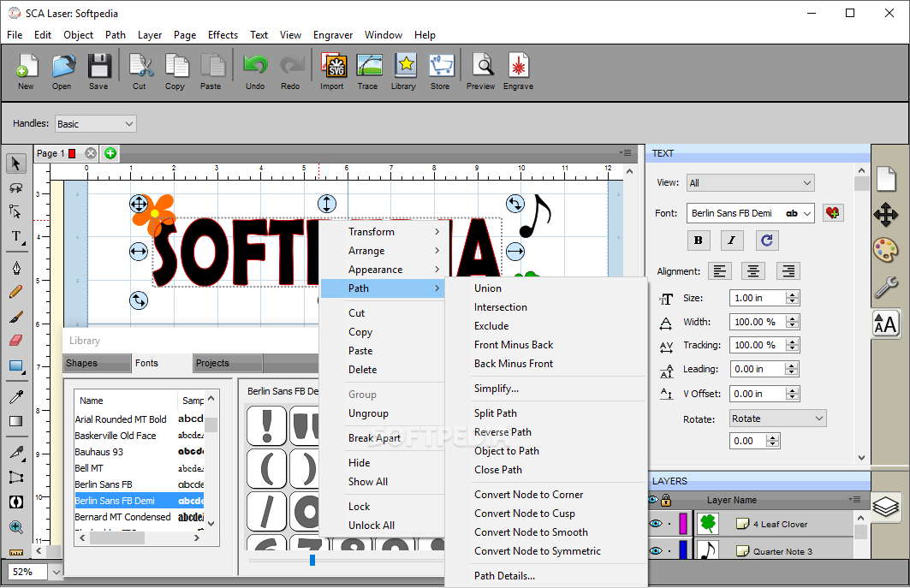Set right text alignment

788,271
